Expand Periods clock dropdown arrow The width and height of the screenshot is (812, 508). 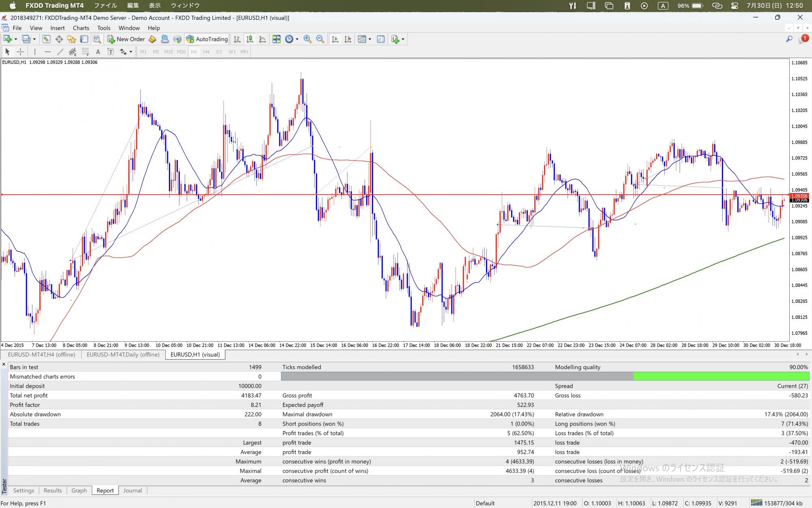(297, 39)
